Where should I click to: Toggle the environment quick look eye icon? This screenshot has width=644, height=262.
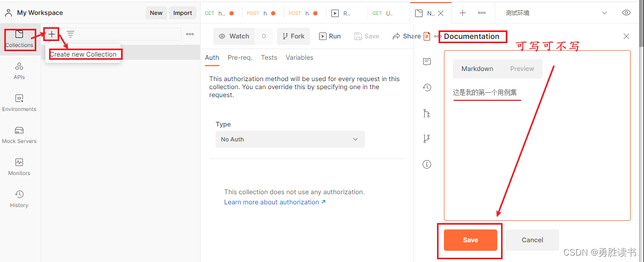point(626,13)
